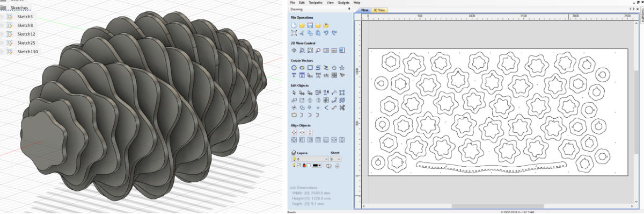Image resolution: width=644 pixels, height=214 pixels.
Task: Open the Gadgets menu
Action: click(344, 3)
